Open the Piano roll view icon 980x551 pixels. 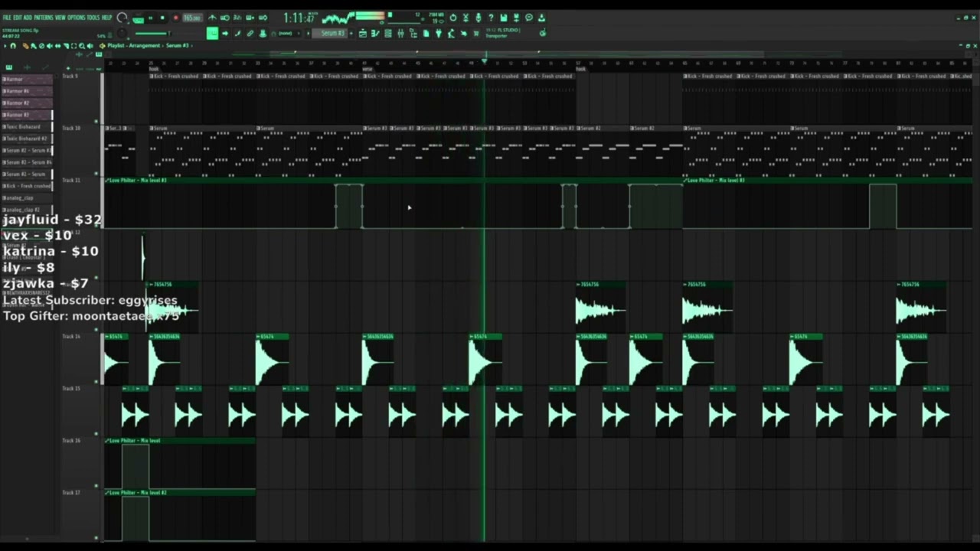tap(375, 34)
